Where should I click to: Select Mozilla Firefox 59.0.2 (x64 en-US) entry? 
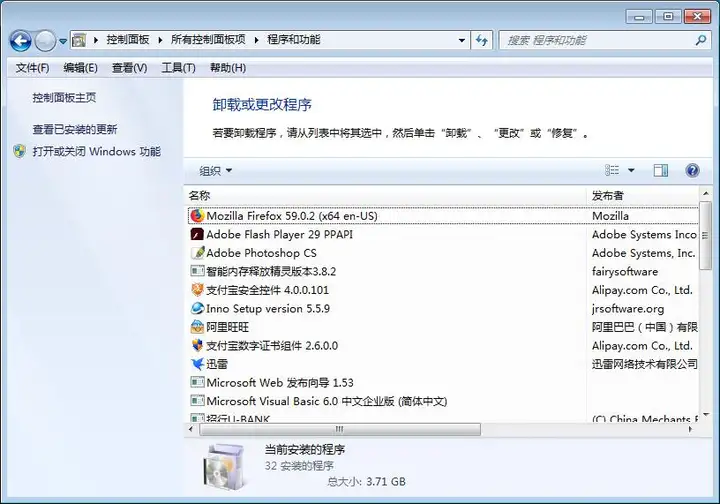tap(292, 216)
